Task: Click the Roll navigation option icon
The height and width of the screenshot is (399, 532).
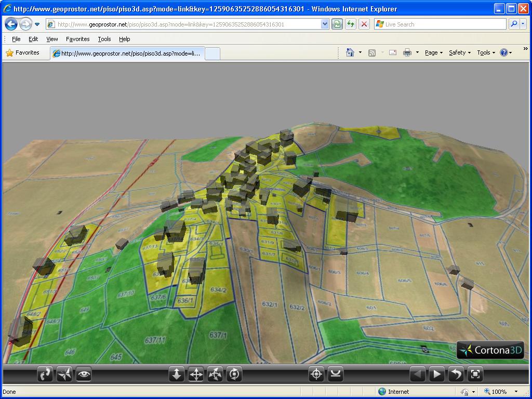Action: pyautogui.click(x=234, y=374)
